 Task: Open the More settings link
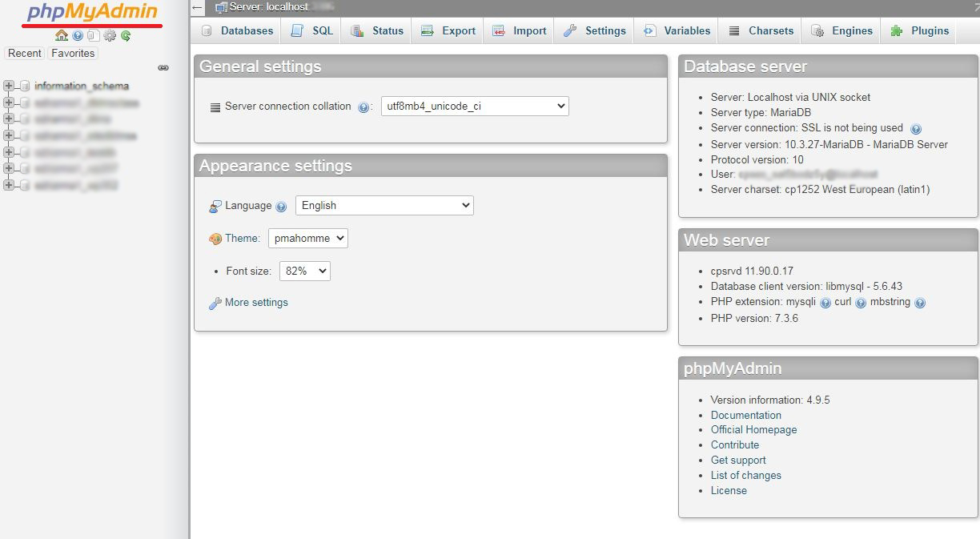256,303
